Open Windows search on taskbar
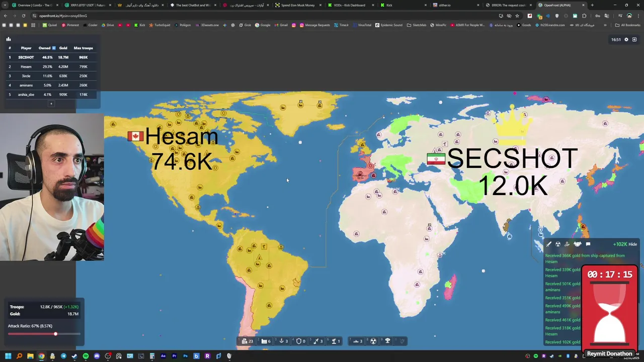Image resolution: width=644 pixels, height=362 pixels. 19,356
